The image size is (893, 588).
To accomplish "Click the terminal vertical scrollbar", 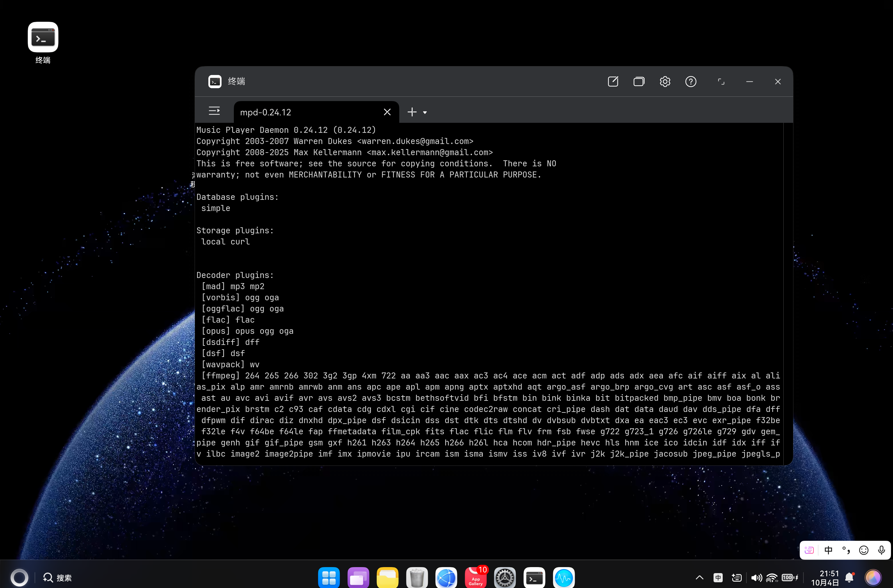I will [788, 294].
